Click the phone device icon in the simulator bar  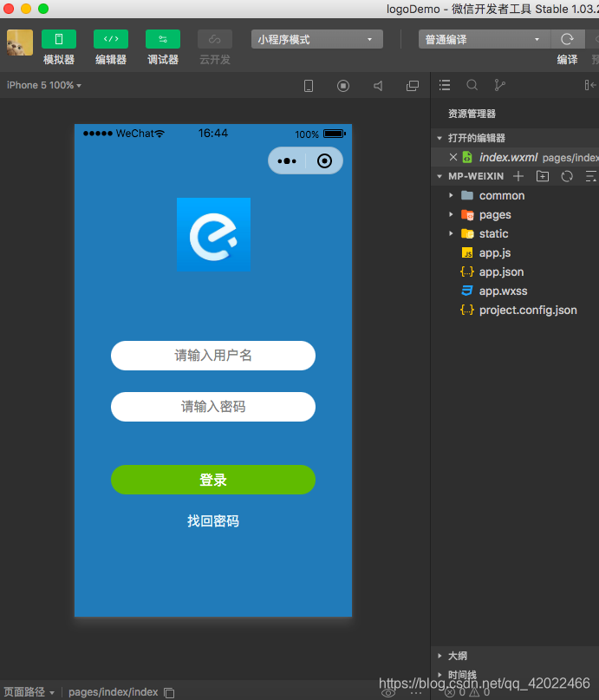309,86
